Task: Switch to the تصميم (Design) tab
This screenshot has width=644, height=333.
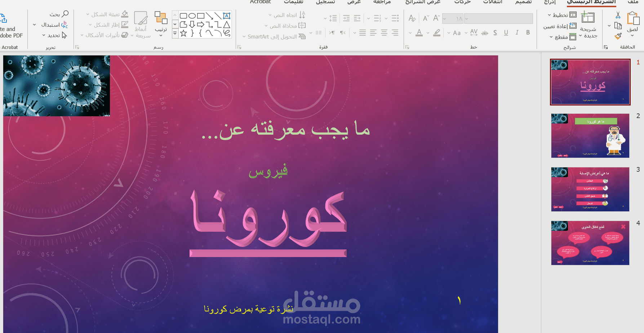Action: click(x=523, y=2)
